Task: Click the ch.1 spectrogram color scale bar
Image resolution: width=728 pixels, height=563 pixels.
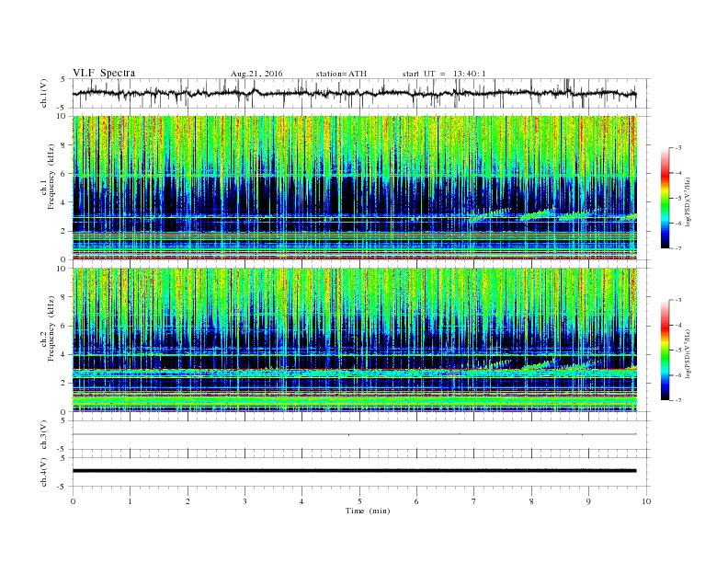Action: click(x=665, y=199)
